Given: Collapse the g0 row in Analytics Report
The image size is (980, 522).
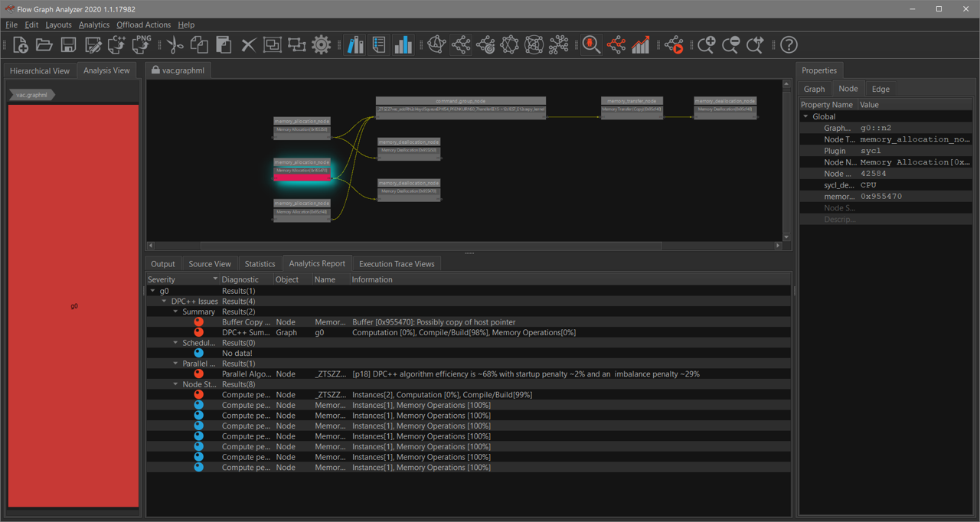Looking at the screenshot, I should click(153, 291).
